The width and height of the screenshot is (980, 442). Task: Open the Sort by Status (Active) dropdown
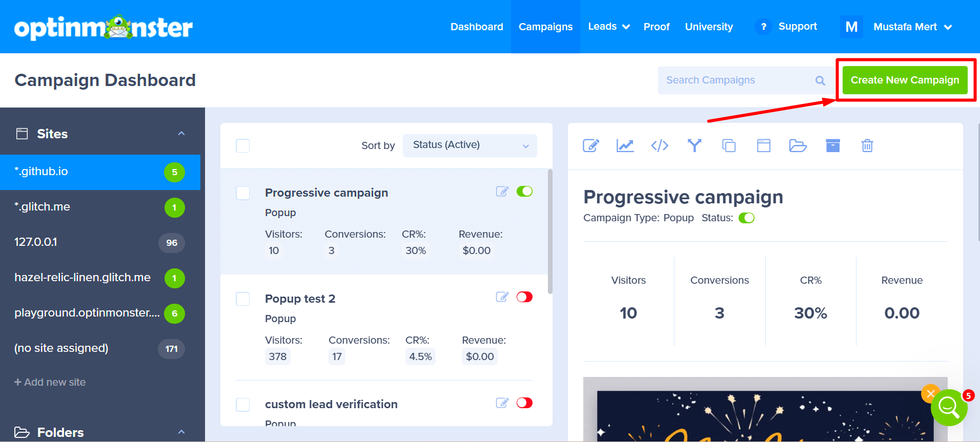tap(470, 145)
